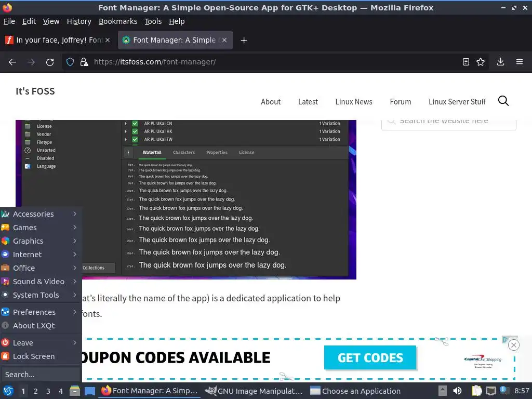Open the downloads panel icon

500,62
